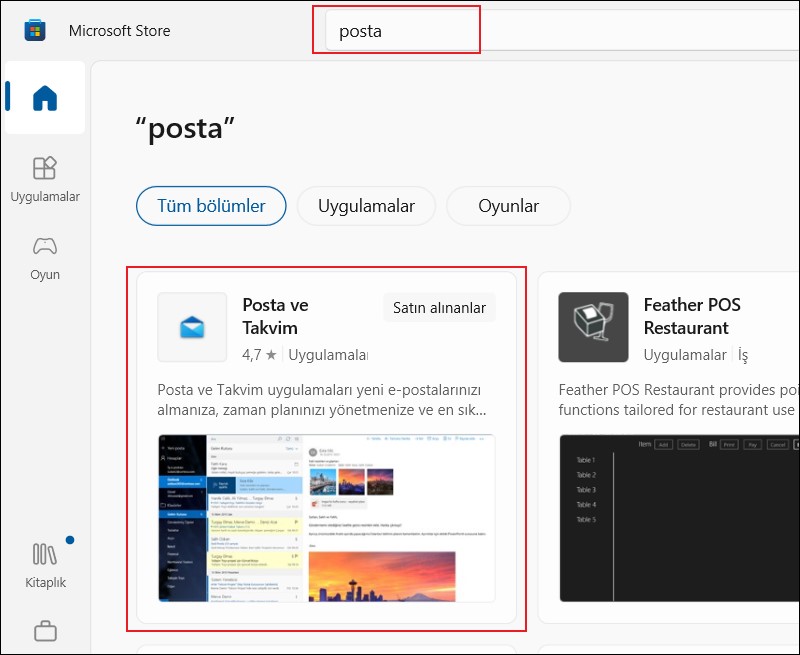Select the Tüm bölümler filter
Image resolution: width=800 pixels, height=655 pixels.
click(x=211, y=206)
